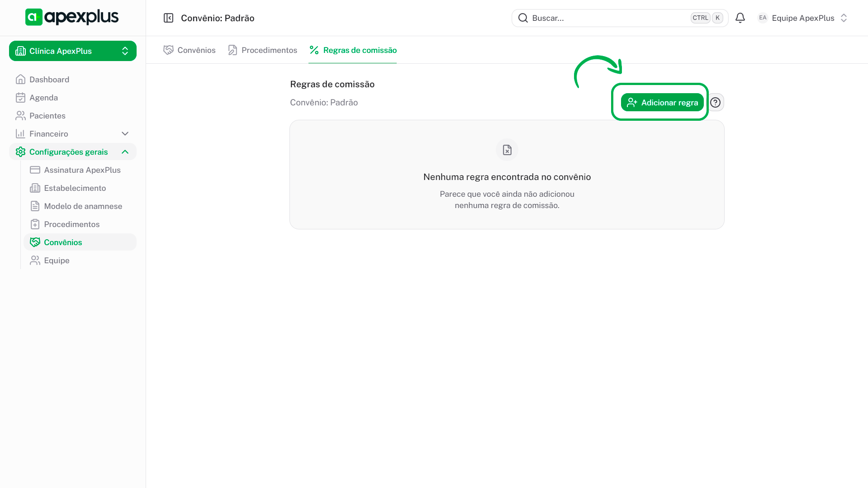This screenshot has width=868, height=488.
Task: Click the Buscar search field
Action: 606,18
